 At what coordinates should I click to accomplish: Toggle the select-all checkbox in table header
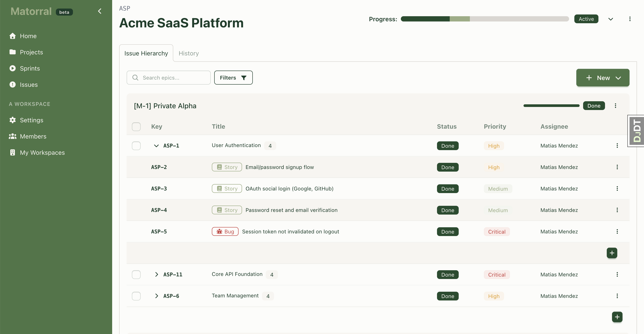(136, 127)
